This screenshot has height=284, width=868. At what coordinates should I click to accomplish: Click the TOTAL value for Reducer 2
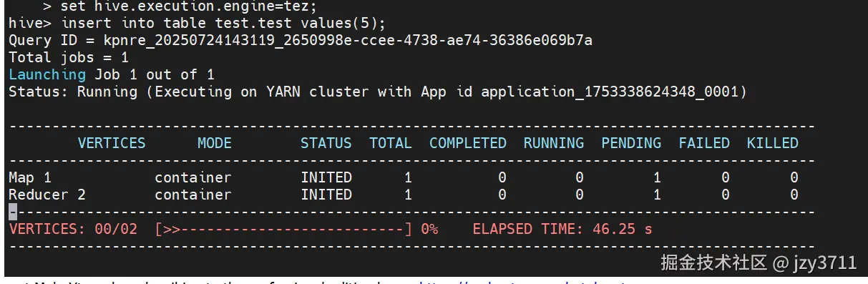click(408, 195)
